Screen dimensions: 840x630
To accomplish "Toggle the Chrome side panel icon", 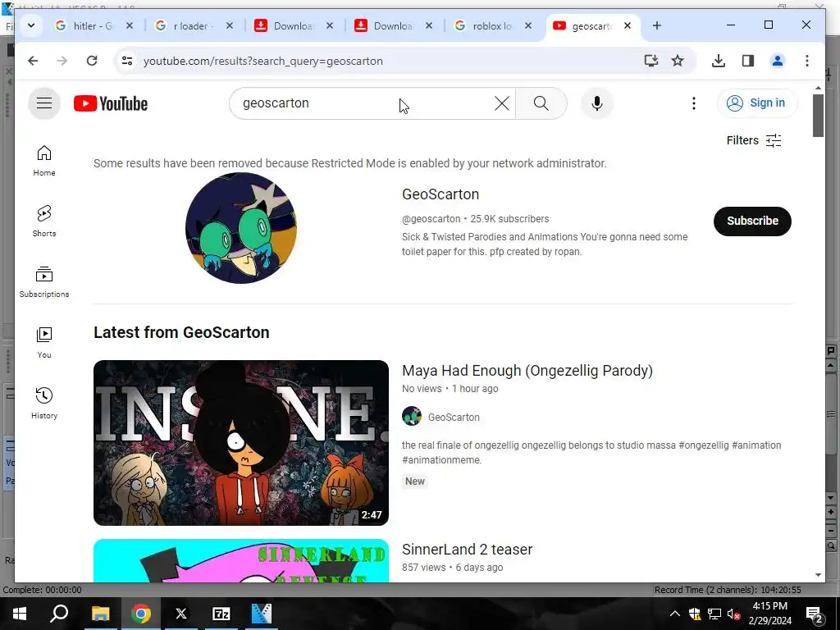I will click(x=748, y=61).
